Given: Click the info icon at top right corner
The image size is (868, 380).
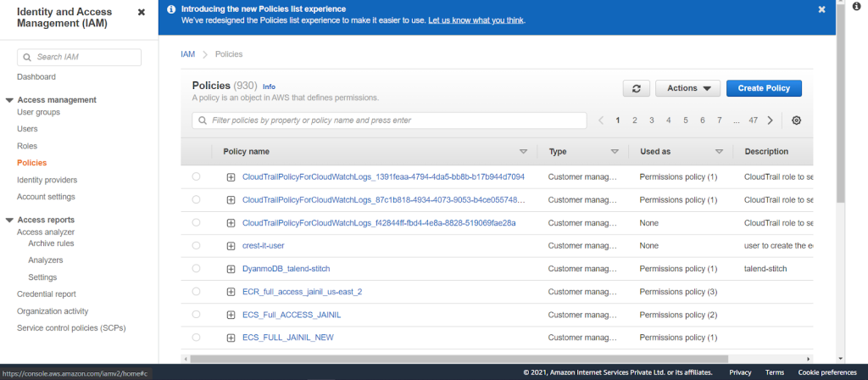Looking at the screenshot, I should (x=857, y=5).
